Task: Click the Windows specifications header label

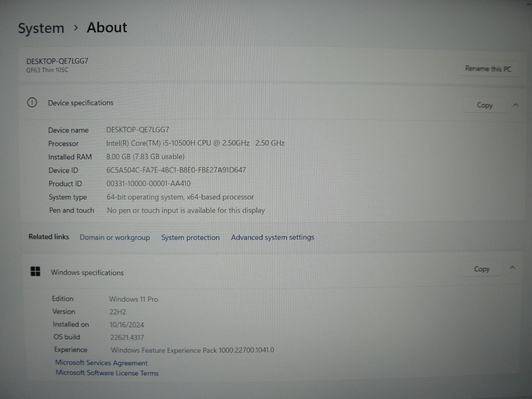Action: (87, 273)
